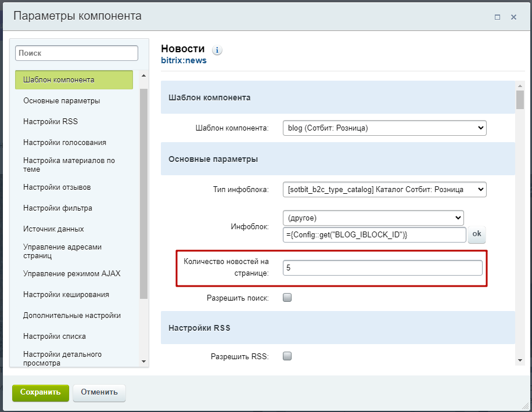The image size is (532, 412).
Task: Click the dialog resize grip corner
Action: click(525, 405)
